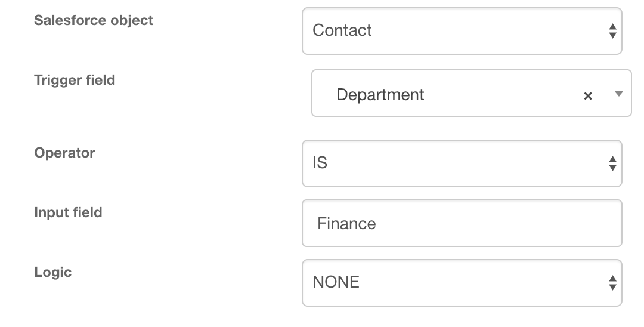Image resolution: width=644 pixels, height=327 pixels.
Task: Click the word Finance in the input
Action: click(x=346, y=224)
